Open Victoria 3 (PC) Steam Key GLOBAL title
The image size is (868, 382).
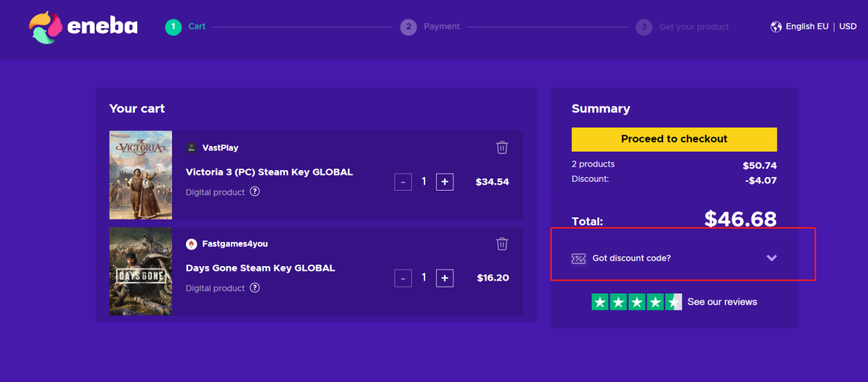[x=269, y=172]
